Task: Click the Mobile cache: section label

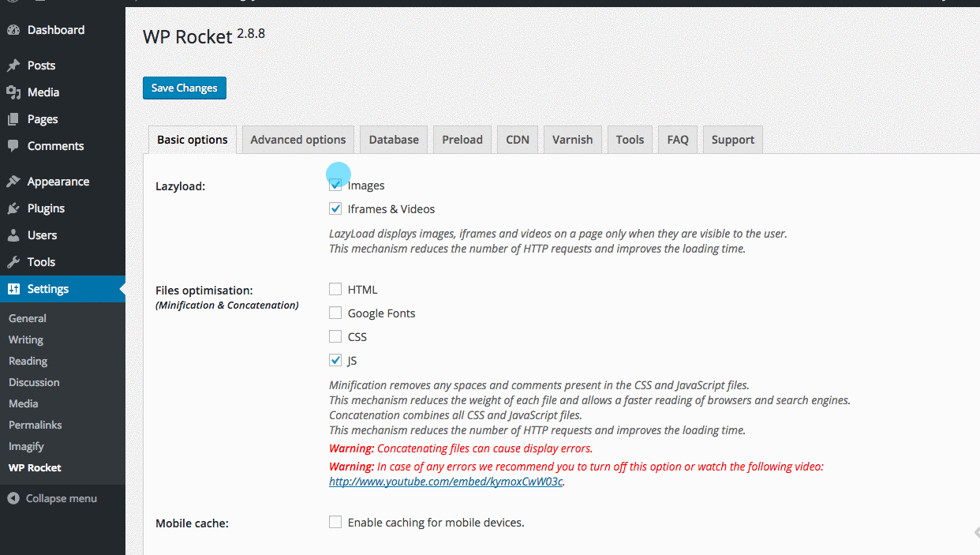Action: tap(193, 523)
